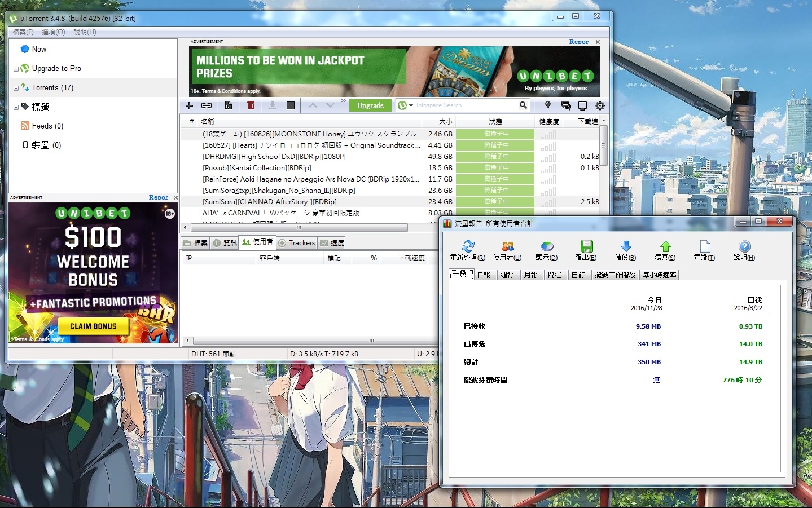Close the top banner advertisement
Viewport: 812px width, 508px height.
[x=598, y=42]
